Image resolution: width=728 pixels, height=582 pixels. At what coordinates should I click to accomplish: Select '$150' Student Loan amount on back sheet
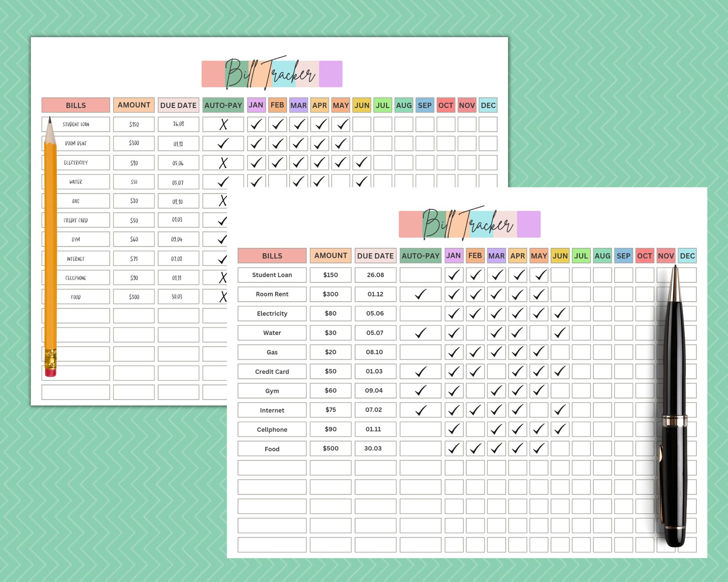(x=134, y=124)
